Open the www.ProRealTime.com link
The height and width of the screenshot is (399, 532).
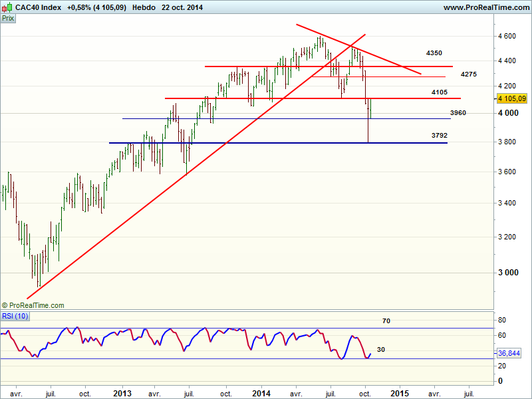click(485, 7)
